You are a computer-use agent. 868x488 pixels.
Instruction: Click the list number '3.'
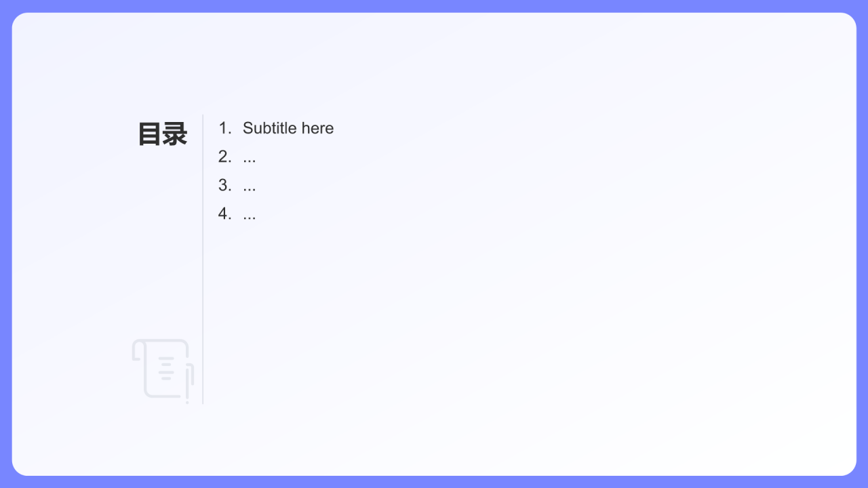pos(225,185)
